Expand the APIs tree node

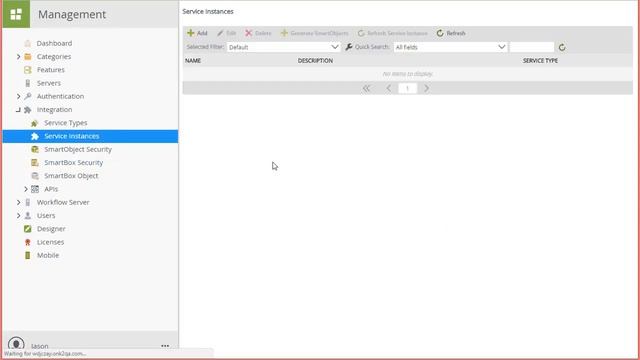pos(26,189)
